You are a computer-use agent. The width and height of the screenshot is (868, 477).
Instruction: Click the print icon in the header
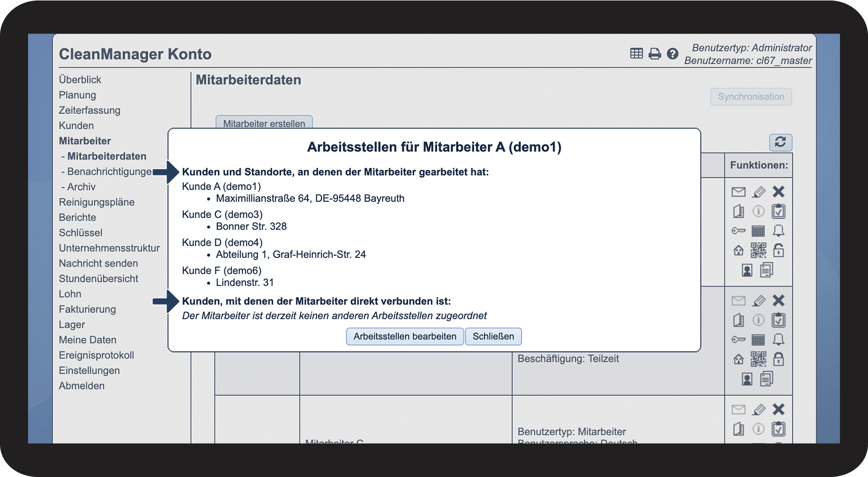(x=654, y=54)
